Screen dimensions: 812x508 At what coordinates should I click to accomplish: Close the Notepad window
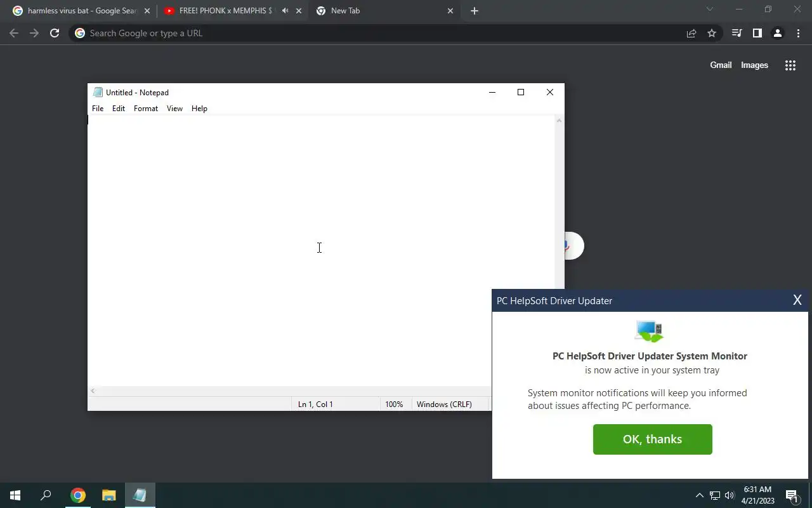click(x=550, y=92)
